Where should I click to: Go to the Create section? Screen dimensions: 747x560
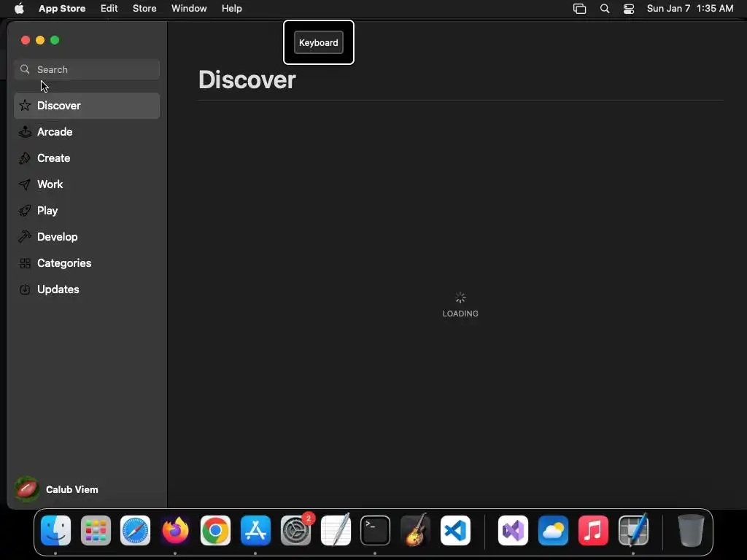(87, 158)
